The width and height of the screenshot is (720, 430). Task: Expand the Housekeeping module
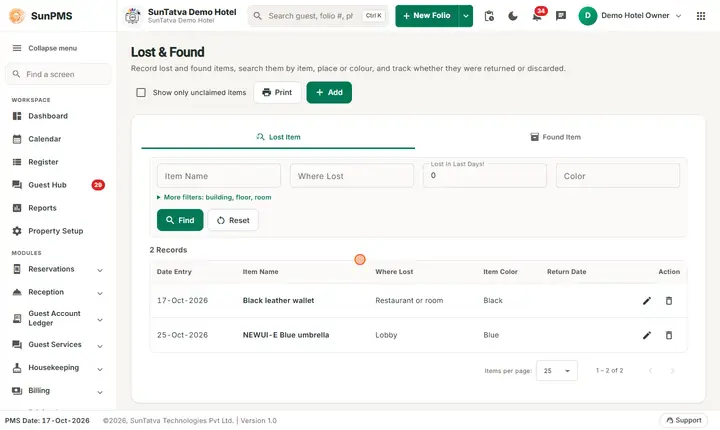(x=100, y=369)
